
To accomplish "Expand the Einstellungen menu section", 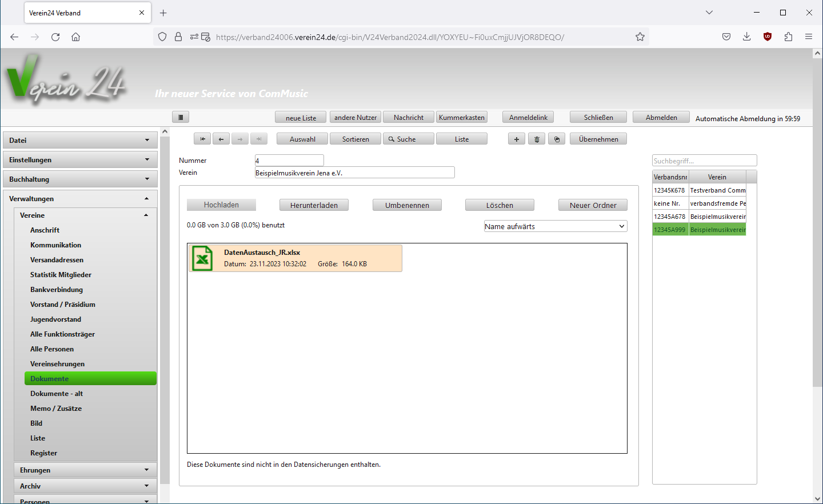I will [x=80, y=160].
